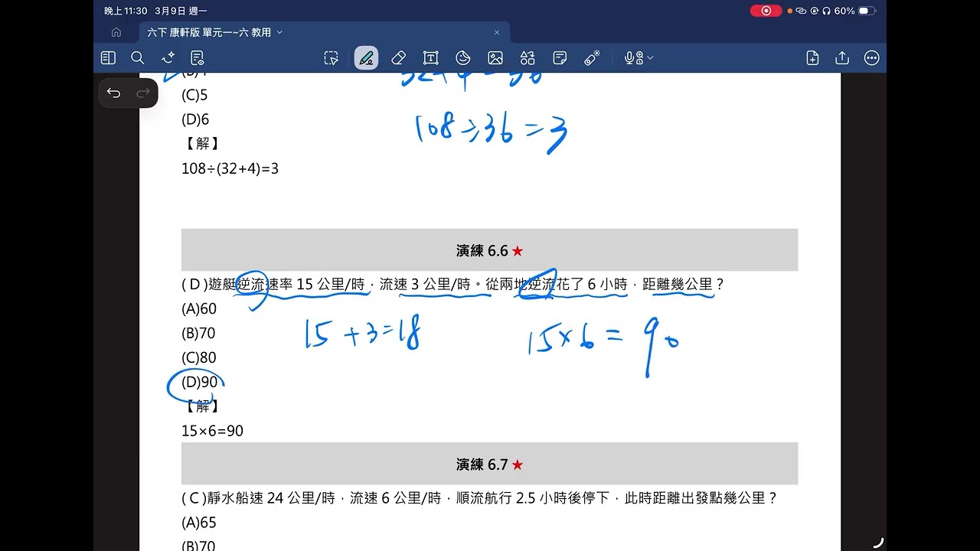Select the lasso selection tool
Screen dimensions: 980x551
(331, 58)
